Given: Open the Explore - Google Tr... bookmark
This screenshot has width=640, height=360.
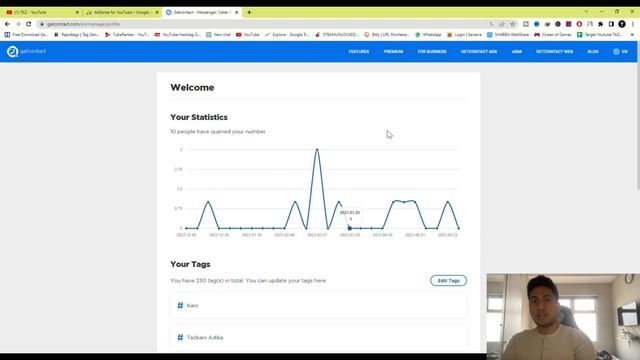Looking at the screenshot, I should 287,35.
